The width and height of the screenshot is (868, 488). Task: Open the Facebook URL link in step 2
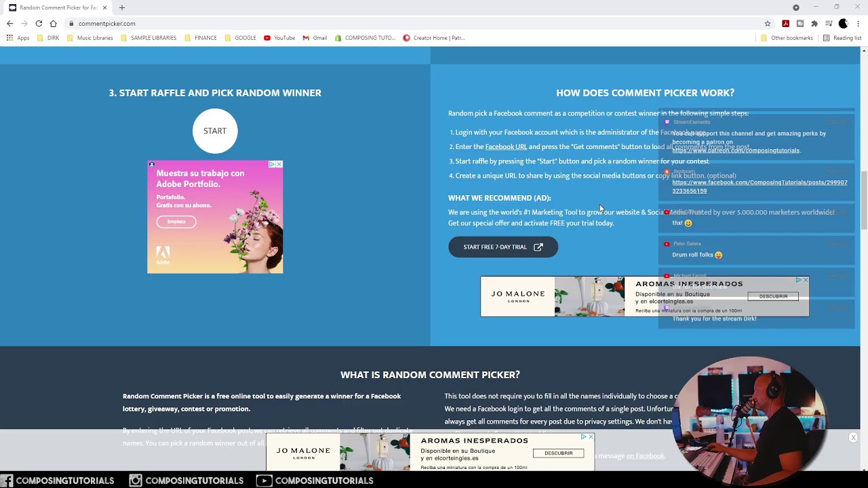point(506,147)
